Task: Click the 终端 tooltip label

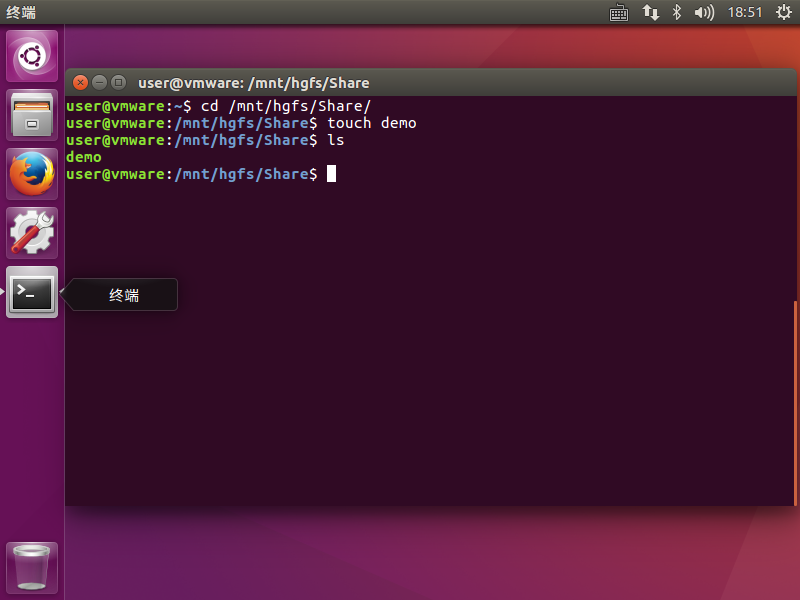Action: [124, 295]
